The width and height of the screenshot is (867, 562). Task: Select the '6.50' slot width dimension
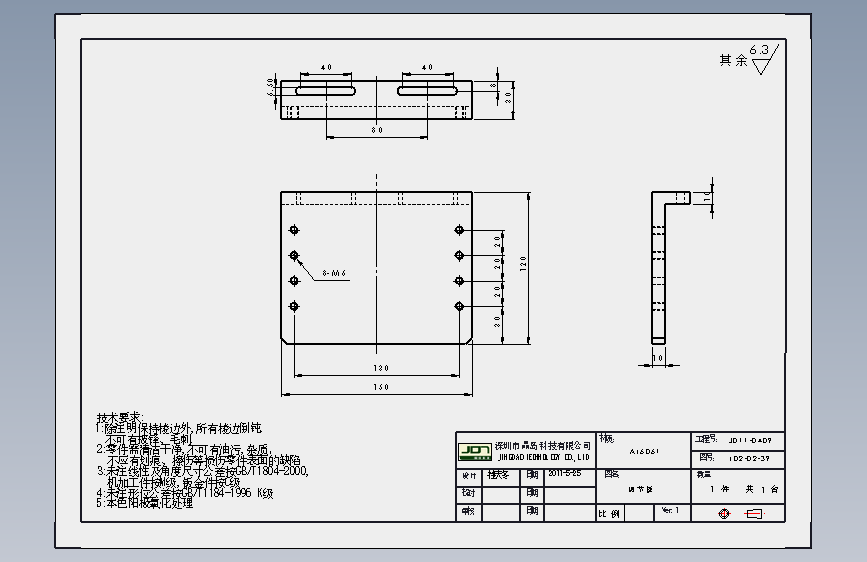click(x=270, y=87)
